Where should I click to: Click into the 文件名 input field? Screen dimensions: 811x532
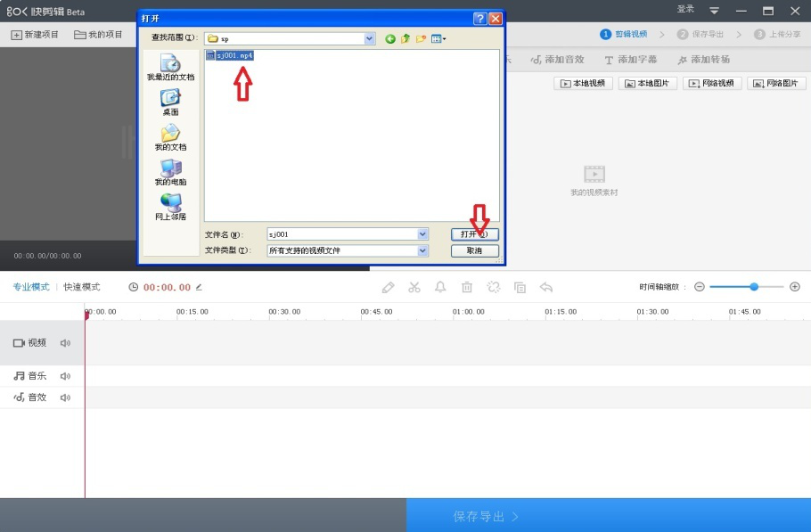[342, 234]
